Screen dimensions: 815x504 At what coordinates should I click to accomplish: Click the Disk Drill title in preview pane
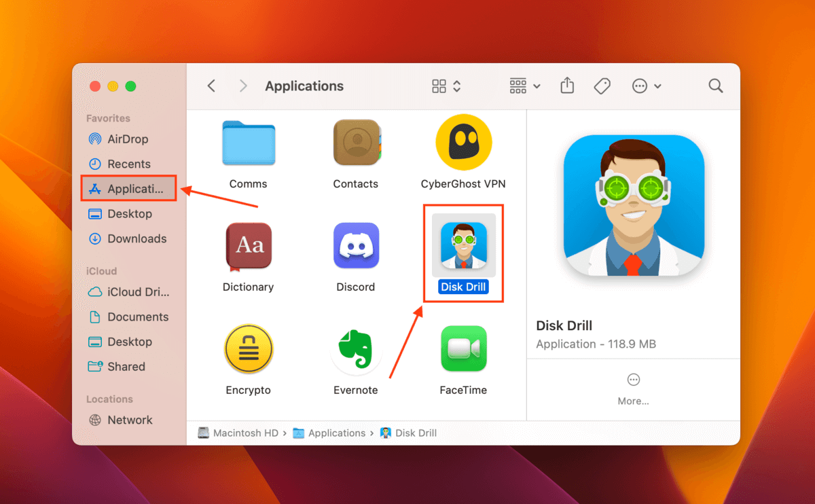564,325
